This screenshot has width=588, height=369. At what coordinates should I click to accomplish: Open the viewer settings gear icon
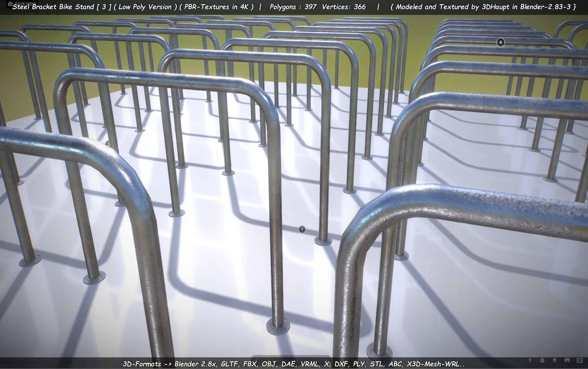(x=542, y=360)
